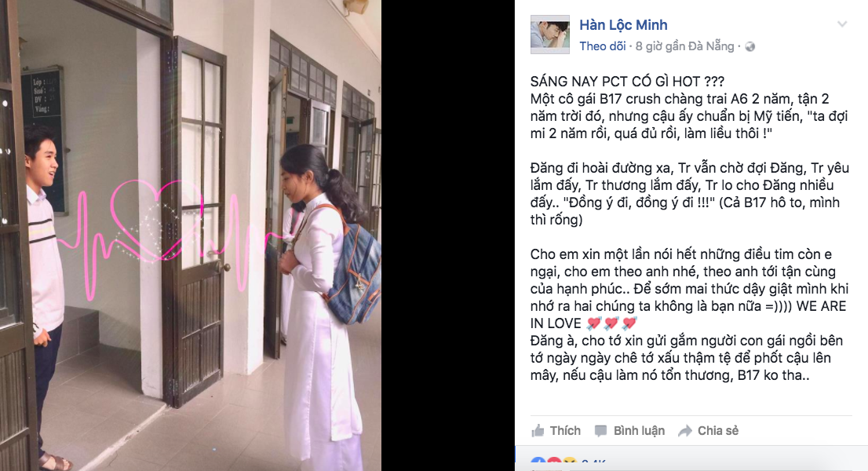
Task: Click the Chia sẻ share arrow icon
Action: point(685,431)
